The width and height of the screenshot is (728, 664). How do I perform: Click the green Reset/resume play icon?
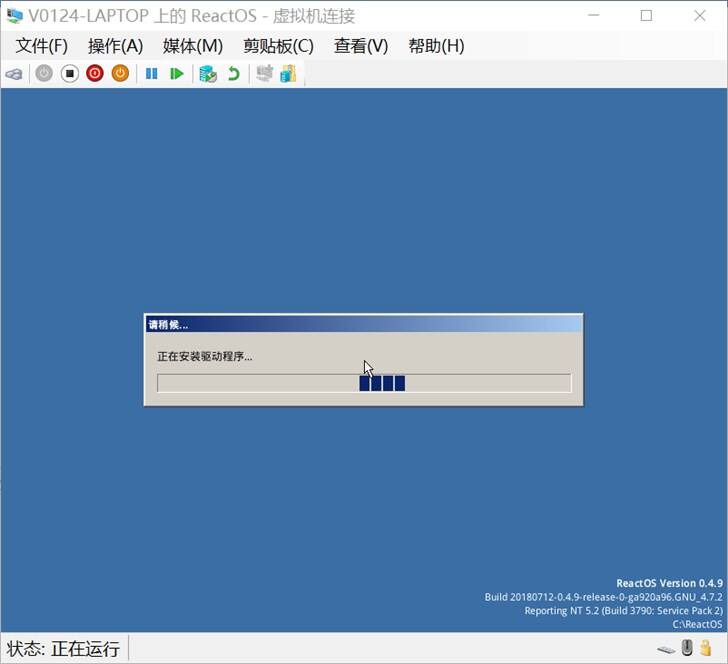point(177,73)
